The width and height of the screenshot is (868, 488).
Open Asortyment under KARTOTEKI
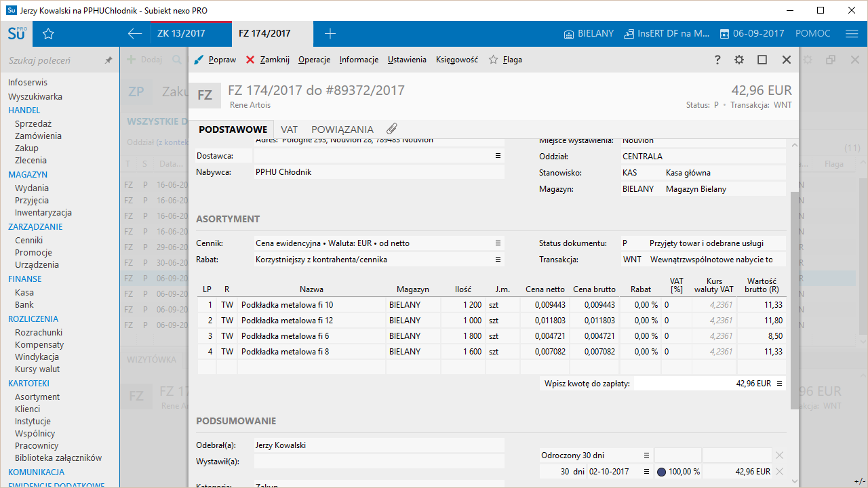(37, 396)
